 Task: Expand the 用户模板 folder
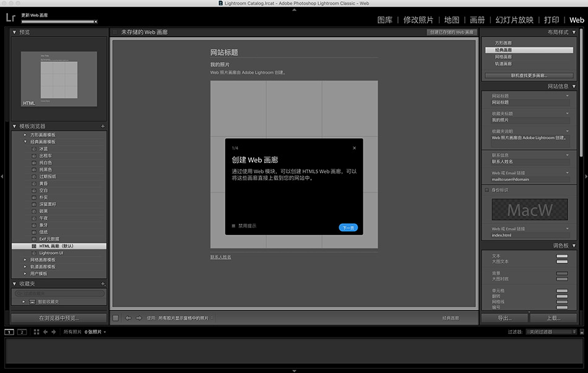[25, 274]
